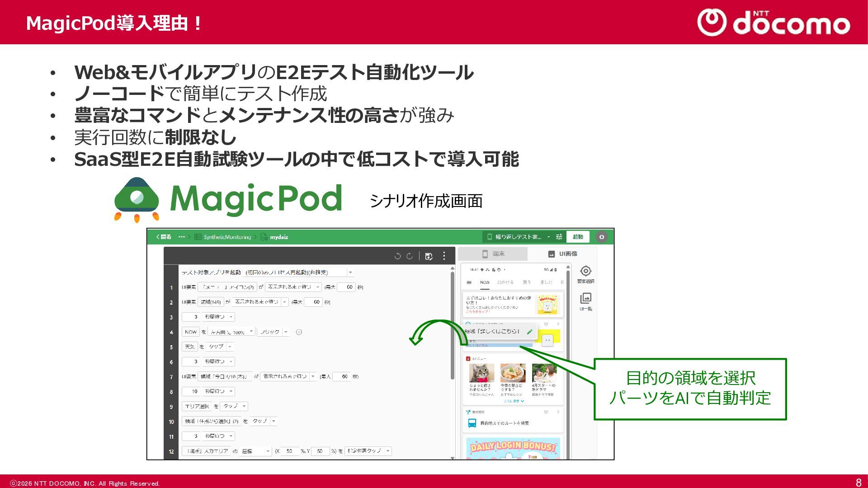Open the 繰り返しテスト実 device dropdown
The height and width of the screenshot is (488, 868).
tap(518, 237)
